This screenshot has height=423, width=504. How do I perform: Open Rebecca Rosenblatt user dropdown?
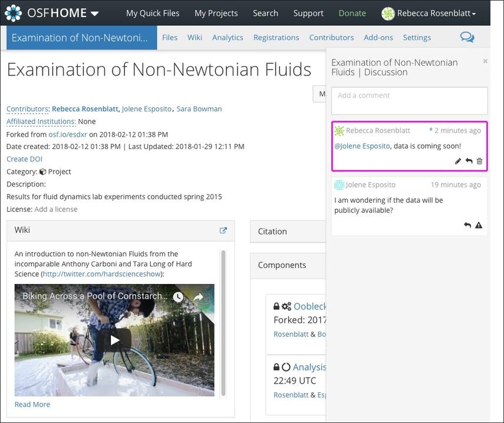[436, 13]
